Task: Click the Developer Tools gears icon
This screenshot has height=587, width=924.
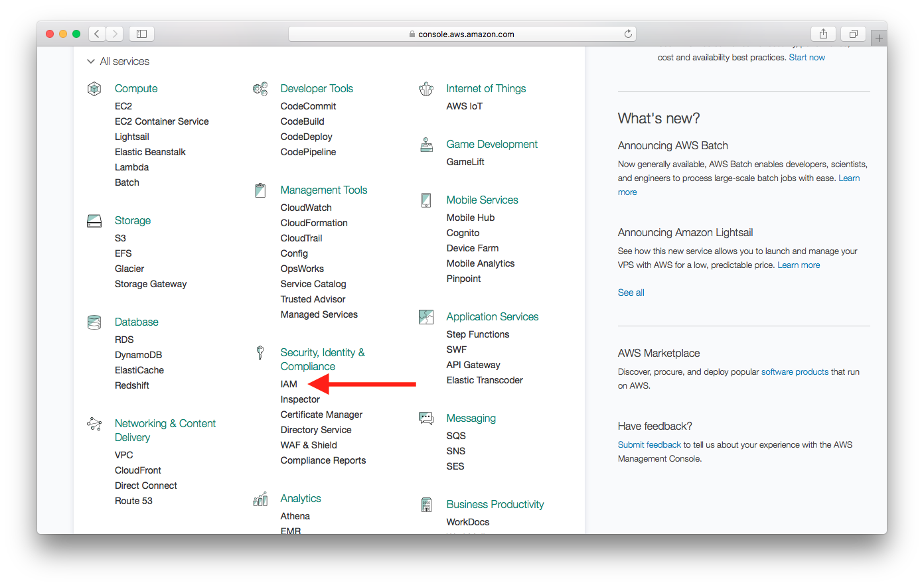Action: (260, 88)
